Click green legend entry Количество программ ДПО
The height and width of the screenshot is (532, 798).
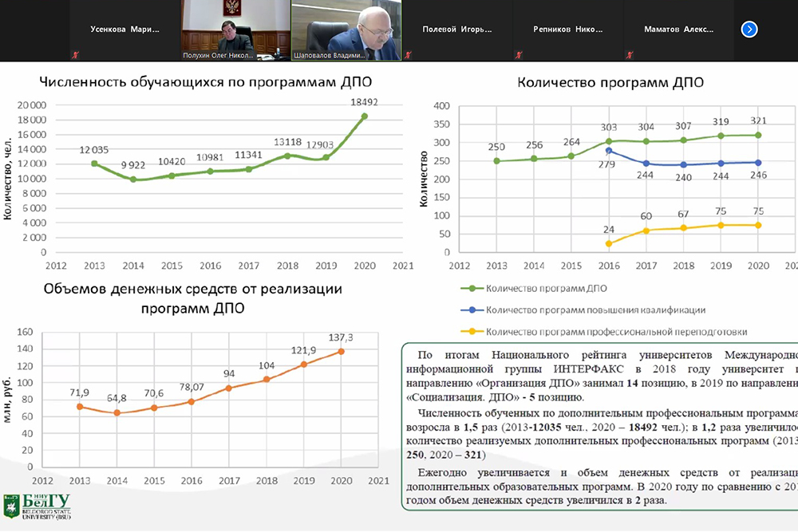click(x=544, y=290)
